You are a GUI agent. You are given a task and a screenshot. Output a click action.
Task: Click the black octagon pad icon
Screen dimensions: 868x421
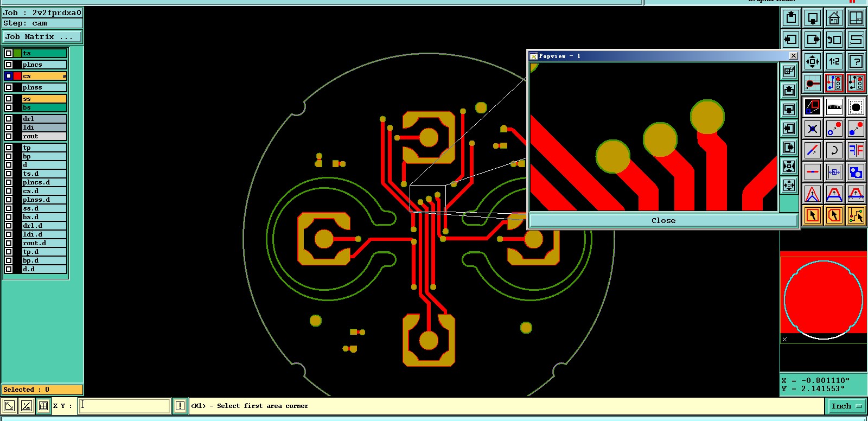856,107
